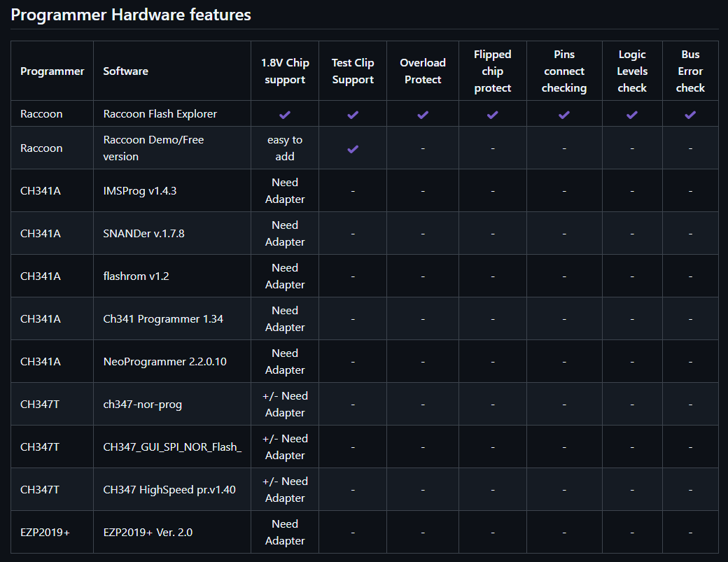The height and width of the screenshot is (562, 728).
Task: Click the Flipped chip protect checkmark
Action: click(x=493, y=115)
